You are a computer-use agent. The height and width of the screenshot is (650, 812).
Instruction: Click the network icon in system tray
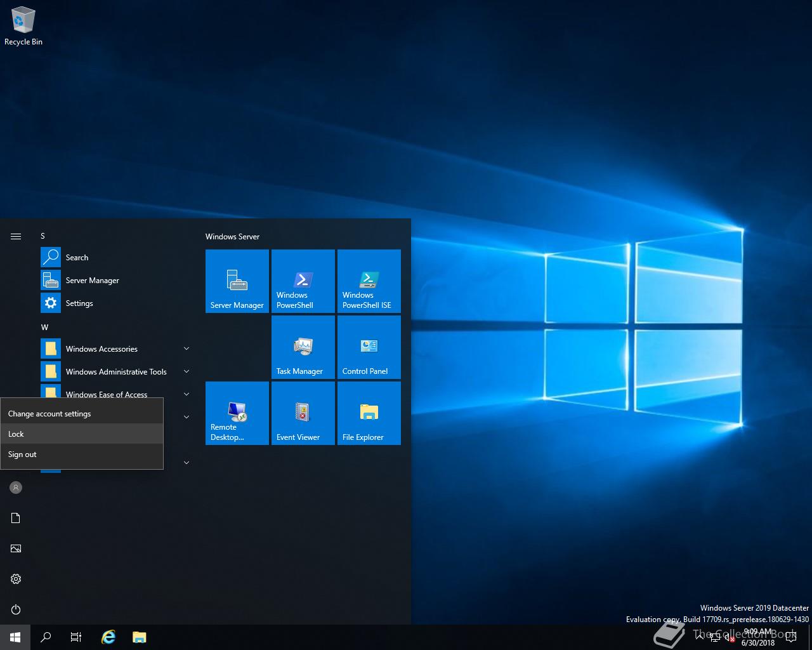tap(714, 637)
